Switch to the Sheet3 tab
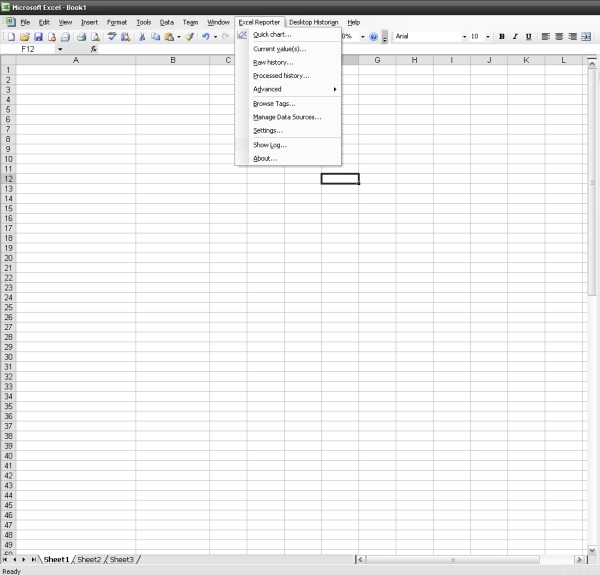This screenshot has width=600, height=575. (x=122, y=559)
